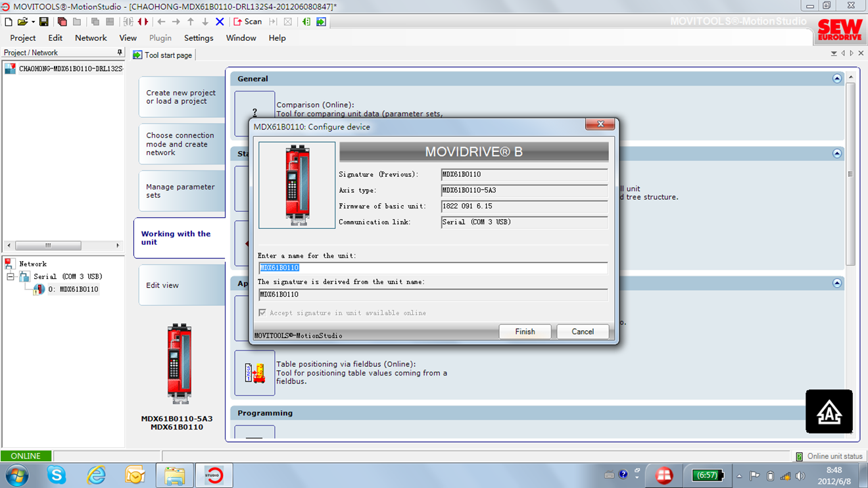Click the Cancel button in dialog
This screenshot has width=868, height=488.
[x=582, y=331]
